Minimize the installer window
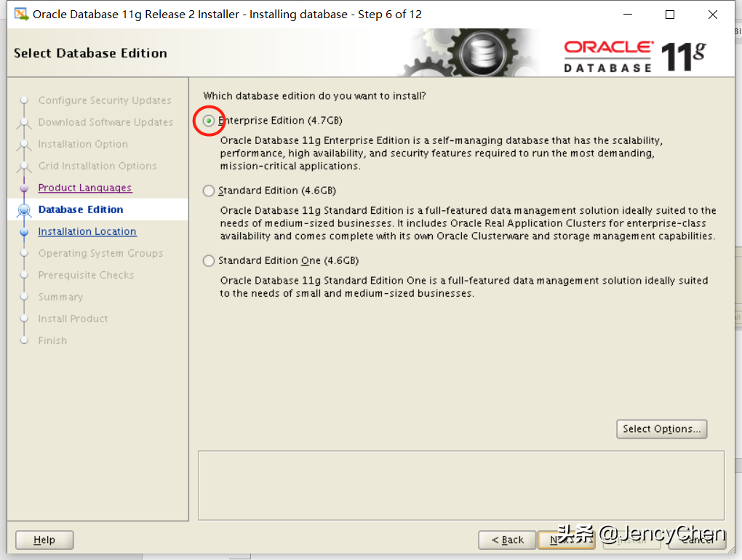This screenshot has height=560, width=742. (x=628, y=15)
